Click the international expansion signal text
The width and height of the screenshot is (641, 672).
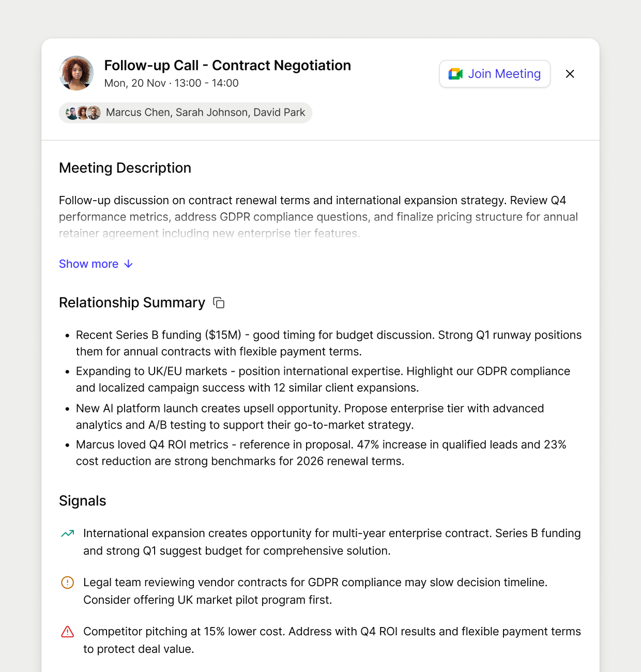tap(332, 542)
